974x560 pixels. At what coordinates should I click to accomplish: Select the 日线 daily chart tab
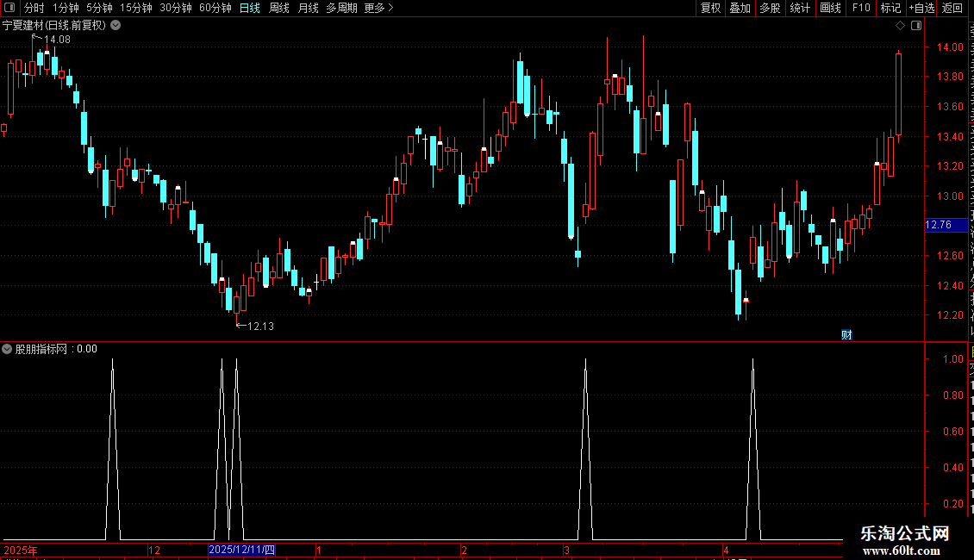(x=250, y=8)
